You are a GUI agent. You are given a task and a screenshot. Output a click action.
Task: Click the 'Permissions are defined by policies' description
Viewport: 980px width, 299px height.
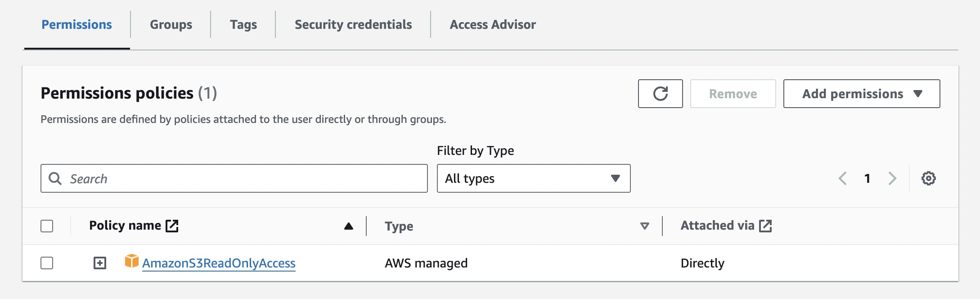tap(243, 119)
